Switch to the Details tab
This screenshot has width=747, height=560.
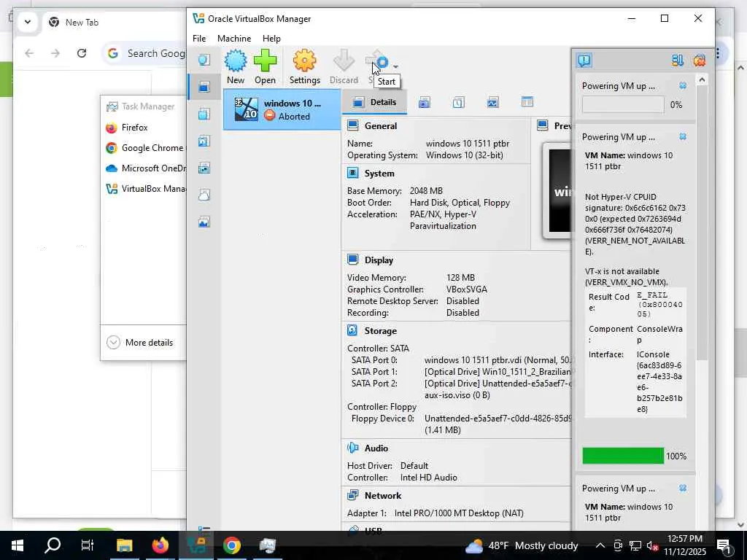pyautogui.click(x=374, y=102)
